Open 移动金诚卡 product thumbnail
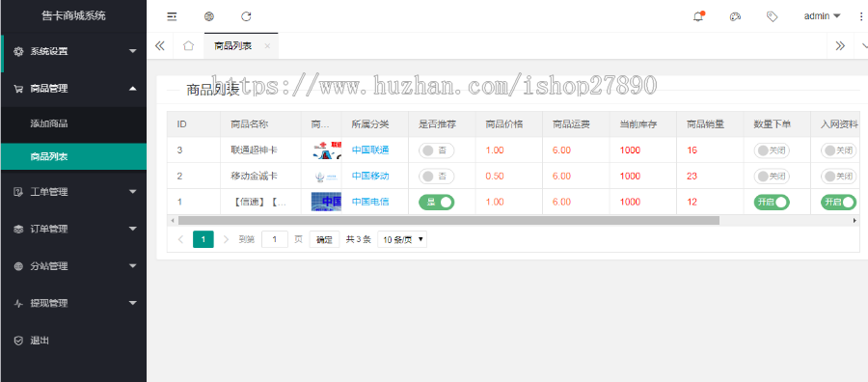Viewport: 868px width, 382px height. pos(326,177)
